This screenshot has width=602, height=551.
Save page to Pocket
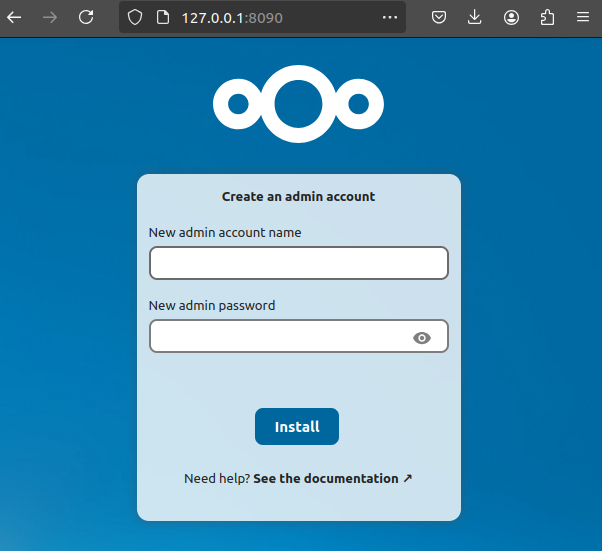(438, 17)
